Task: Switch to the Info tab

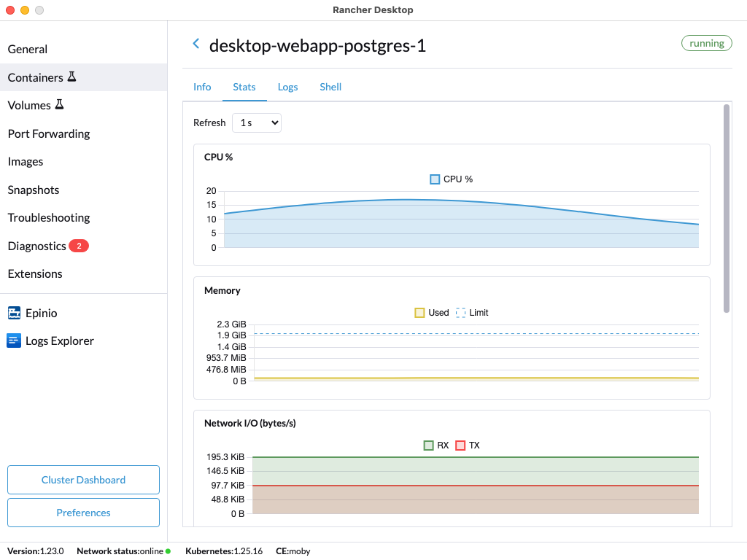Action: pyautogui.click(x=202, y=87)
